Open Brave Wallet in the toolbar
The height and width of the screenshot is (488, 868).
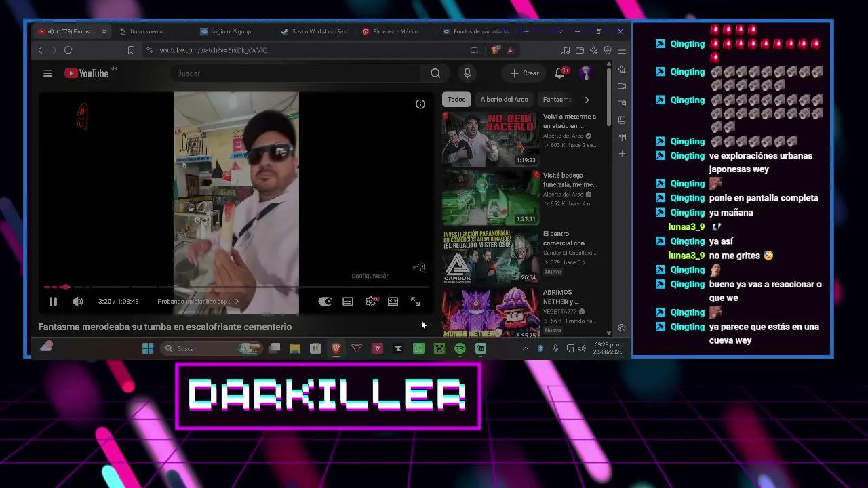pos(580,50)
